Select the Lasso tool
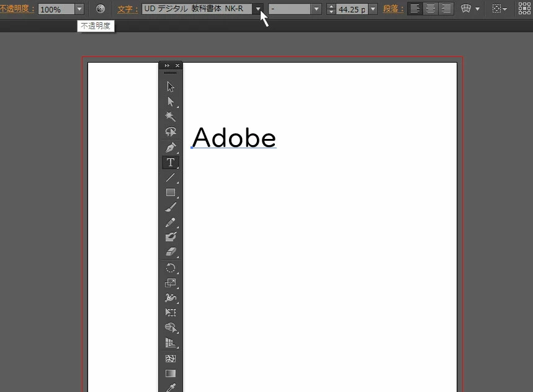The image size is (533, 392). click(171, 131)
